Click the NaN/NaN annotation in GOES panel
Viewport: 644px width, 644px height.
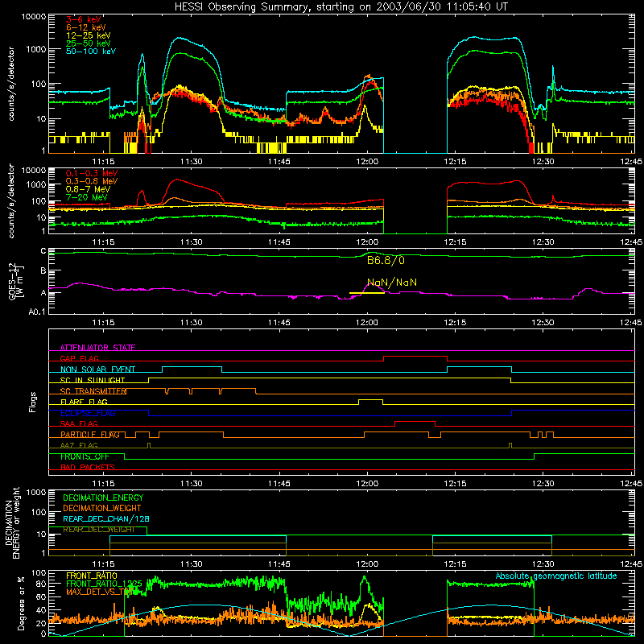pyautogui.click(x=392, y=283)
